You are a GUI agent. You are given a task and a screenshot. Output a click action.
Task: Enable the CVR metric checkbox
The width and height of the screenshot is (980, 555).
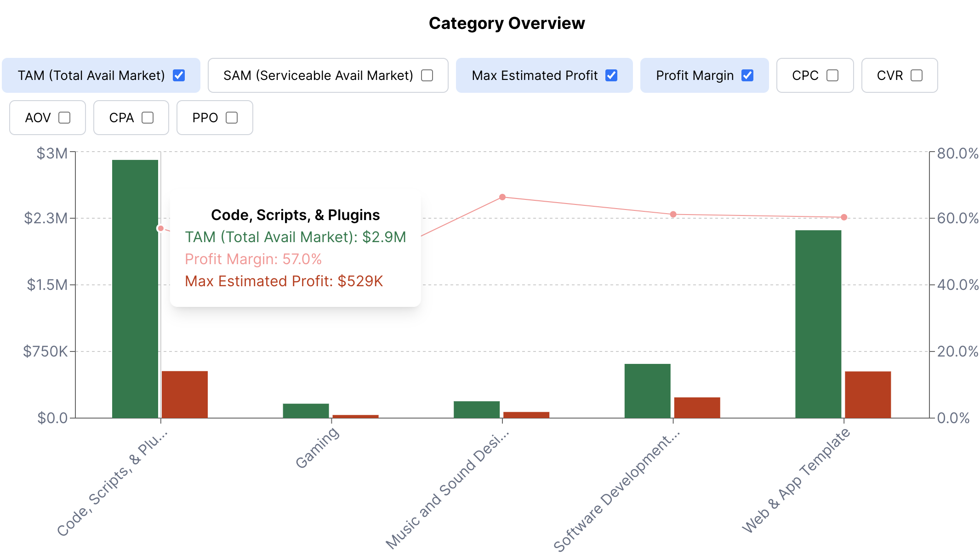click(917, 75)
